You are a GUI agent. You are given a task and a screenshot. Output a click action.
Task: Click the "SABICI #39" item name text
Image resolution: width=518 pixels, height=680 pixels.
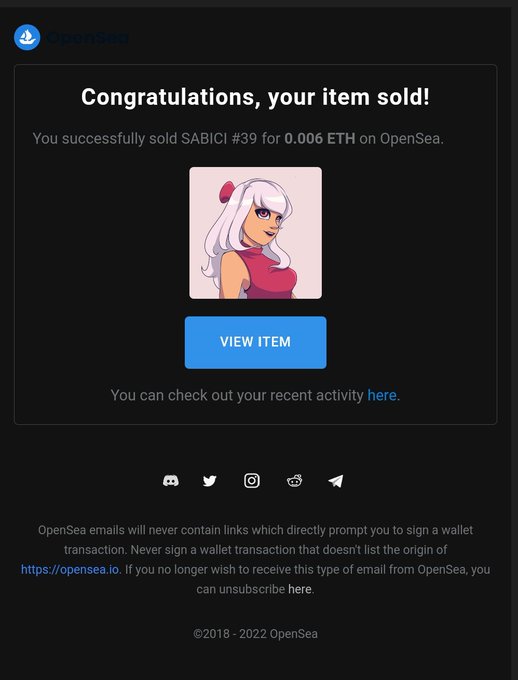click(219, 139)
